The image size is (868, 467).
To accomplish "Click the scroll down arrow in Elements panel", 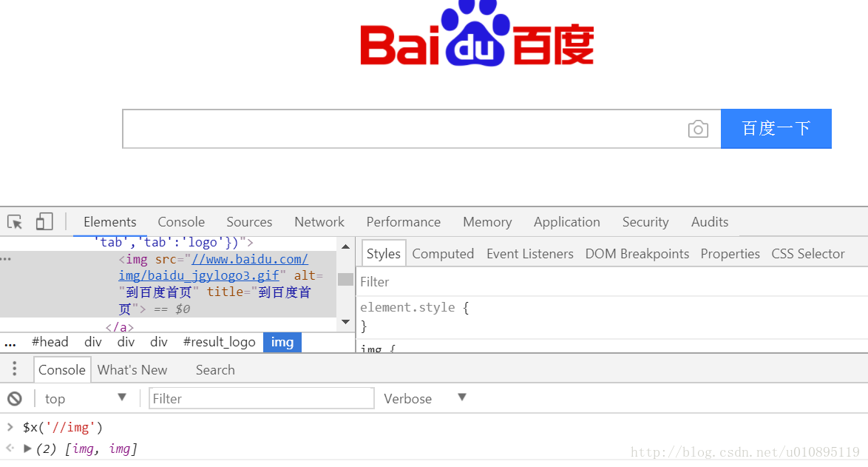I will click(345, 322).
